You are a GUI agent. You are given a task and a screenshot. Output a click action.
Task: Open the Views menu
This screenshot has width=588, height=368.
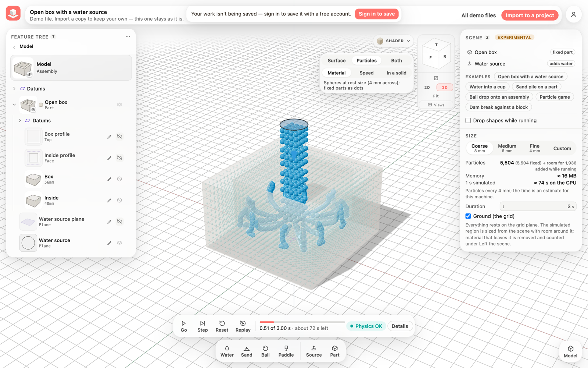(436, 105)
